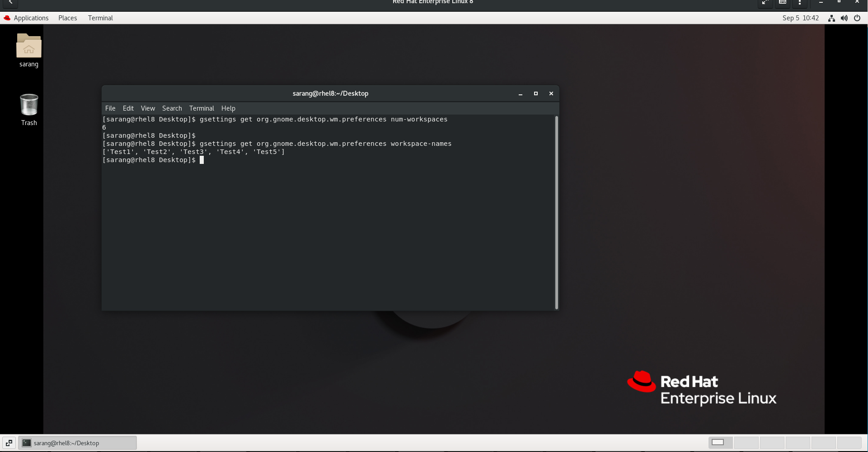The width and height of the screenshot is (868, 452).
Task: Open the Terminal menu in terminal menubar
Action: pos(202,108)
